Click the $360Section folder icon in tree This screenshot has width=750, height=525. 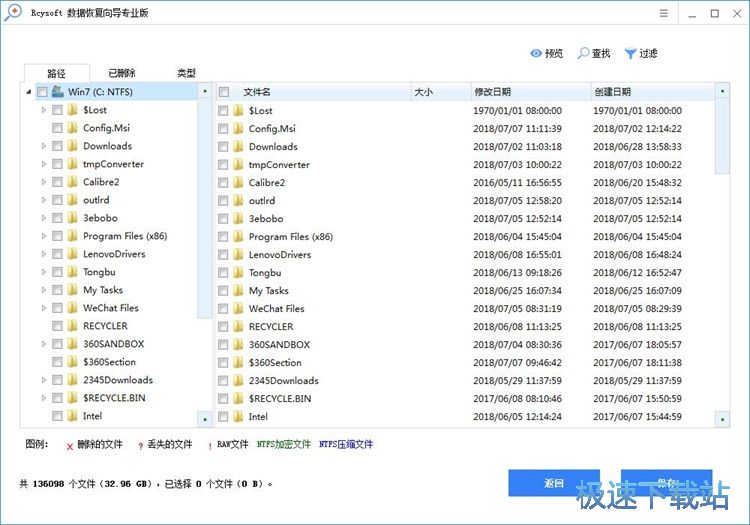click(72, 362)
